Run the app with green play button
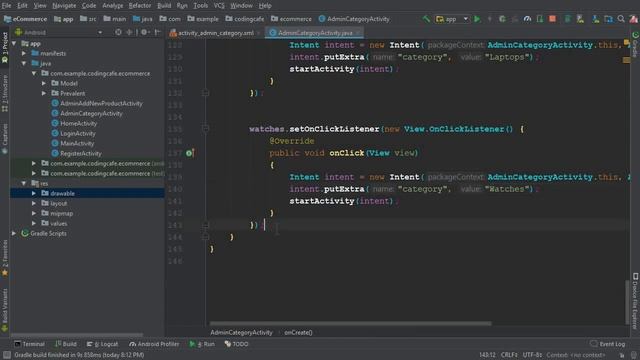This screenshot has height=360, width=640. (x=477, y=19)
